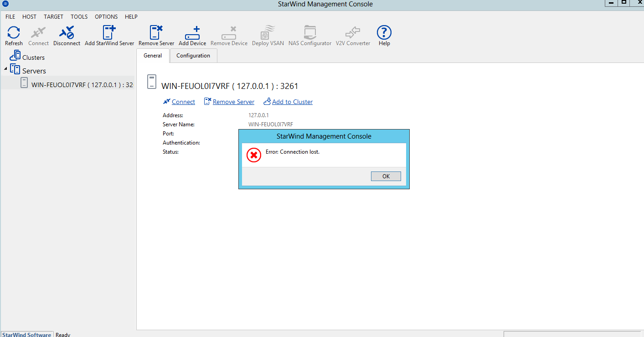644x337 pixels.
Task: Click the Connect link in details pane
Action: tap(183, 102)
